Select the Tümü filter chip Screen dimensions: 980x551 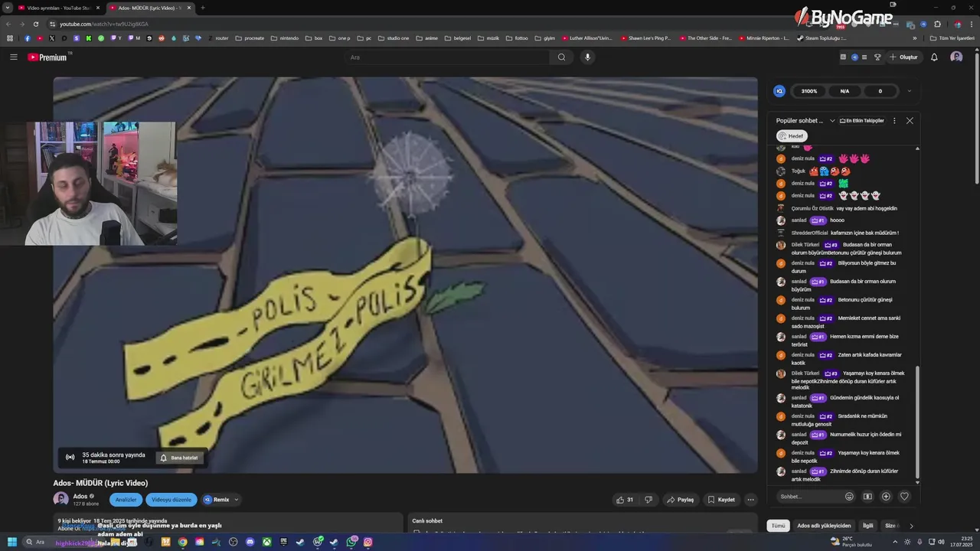778,526
